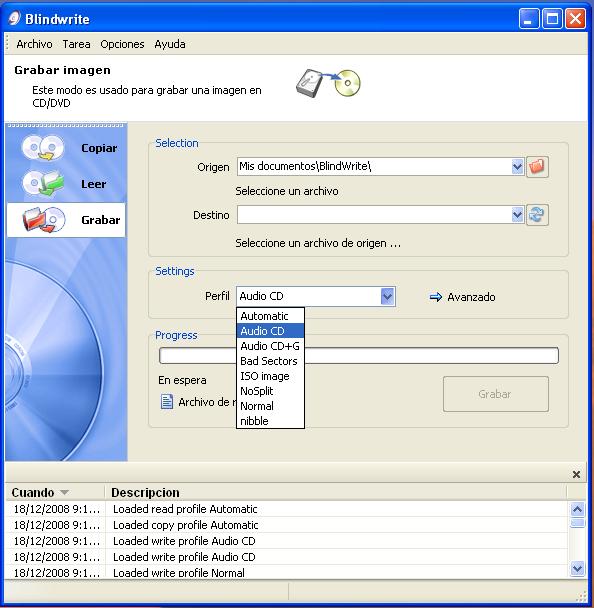Open the Leer disc read mode

(x=66, y=183)
